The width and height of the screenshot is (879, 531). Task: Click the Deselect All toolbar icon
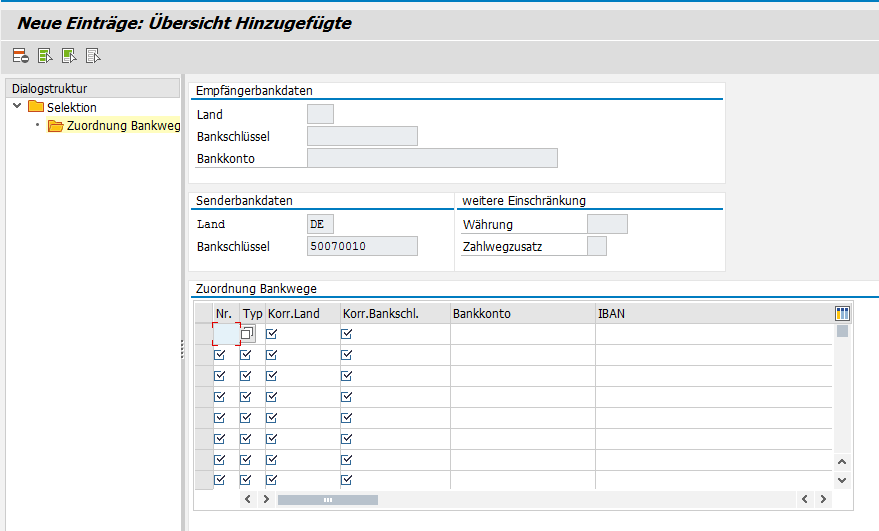92,56
